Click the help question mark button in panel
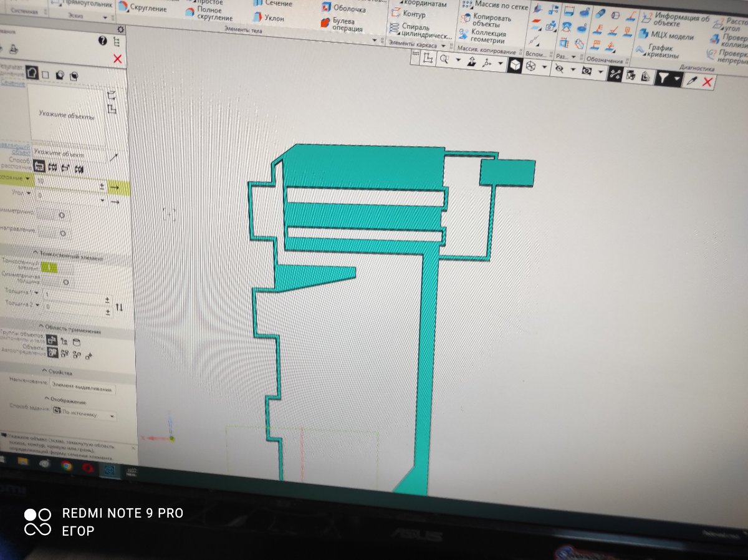Image resolution: width=748 pixels, height=560 pixels. [103, 41]
